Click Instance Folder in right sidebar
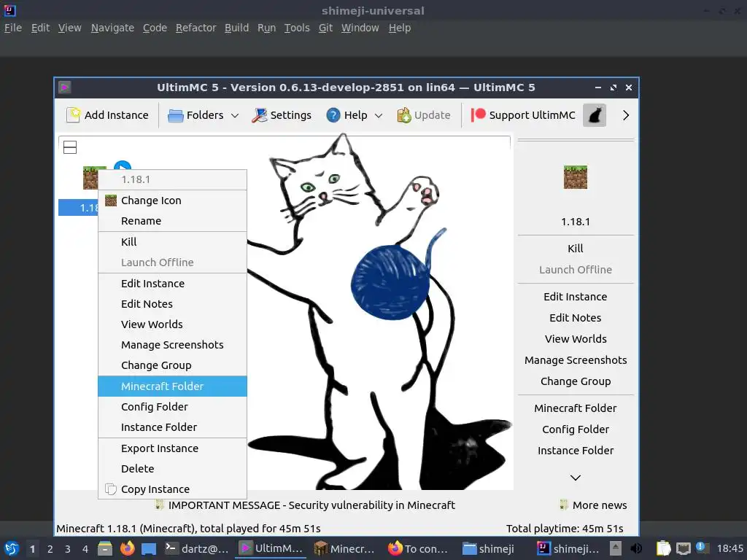The image size is (747, 560). (x=576, y=451)
